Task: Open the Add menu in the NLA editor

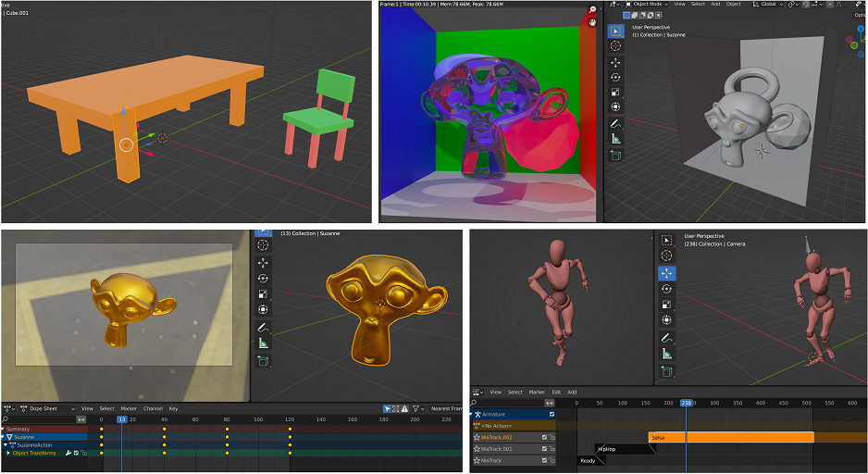Action: tap(572, 392)
